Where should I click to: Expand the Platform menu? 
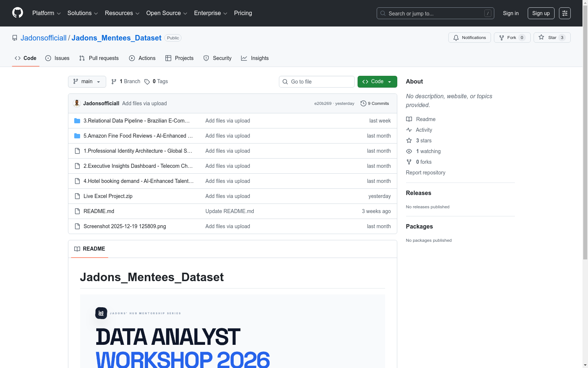[x=46, y=13]
